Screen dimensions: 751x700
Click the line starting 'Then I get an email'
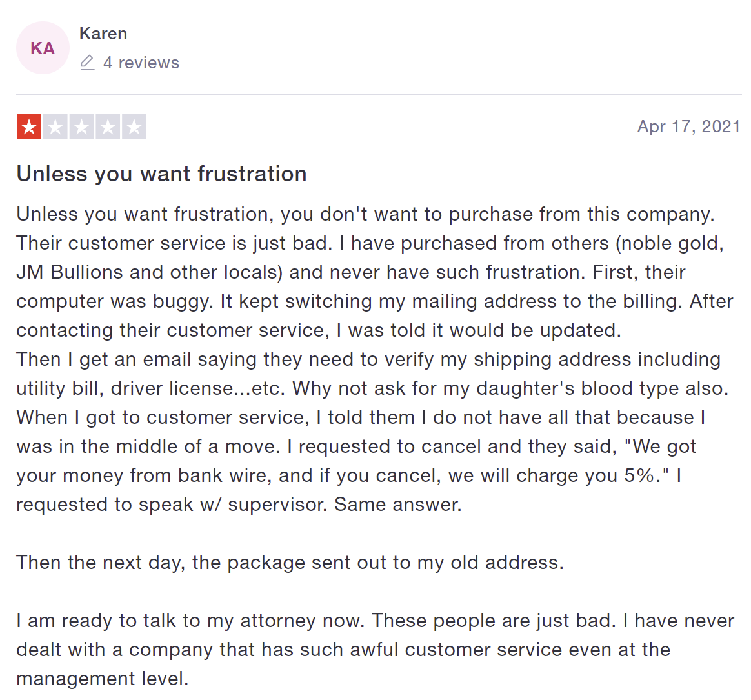[x=368, y=359]
